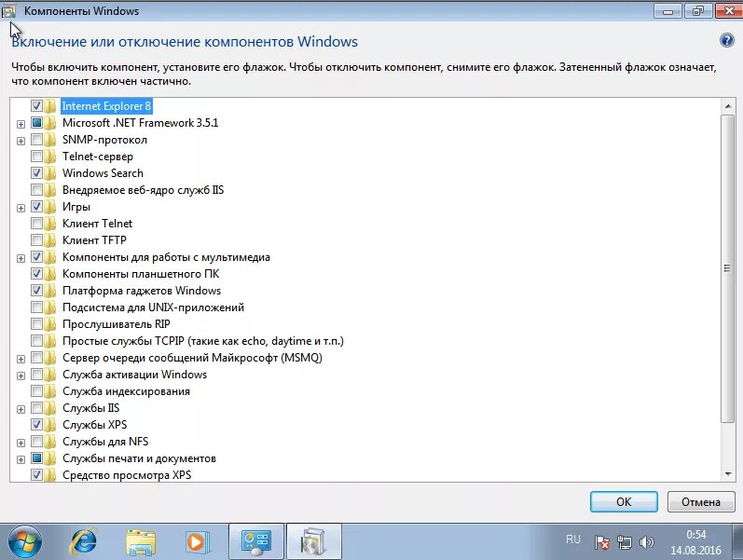Screen dimensions: 743x560
Task: Open volume speaker tray icon
Action: pyautogui.click(x=646, y=542)
